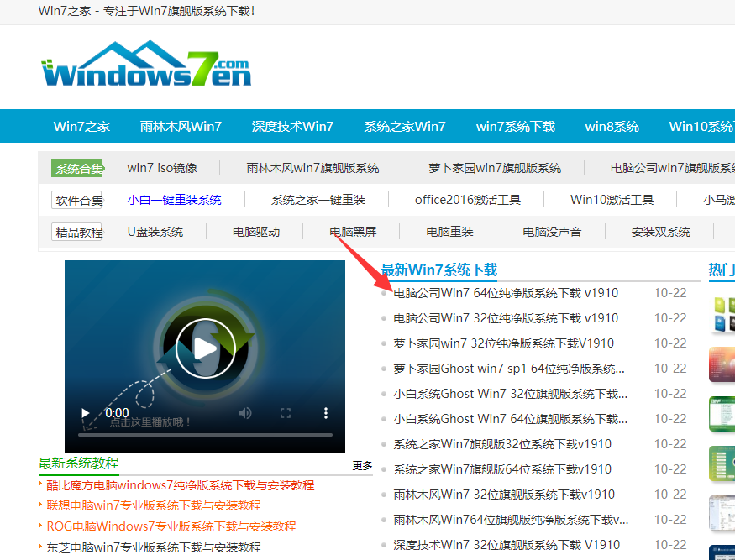Screen dimensions: 735x560
Task: Click the video player thumbnail area
Action: (x=205, y=357)
